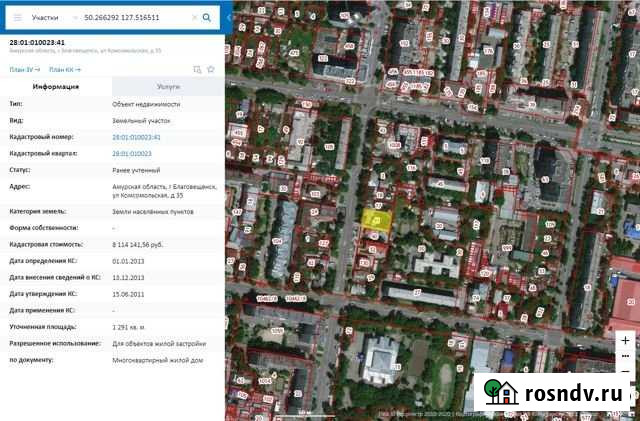Open cadastral number 28:01:010023:41 link
This screenshot has width=640, height=421.
[x=136, y=136]
